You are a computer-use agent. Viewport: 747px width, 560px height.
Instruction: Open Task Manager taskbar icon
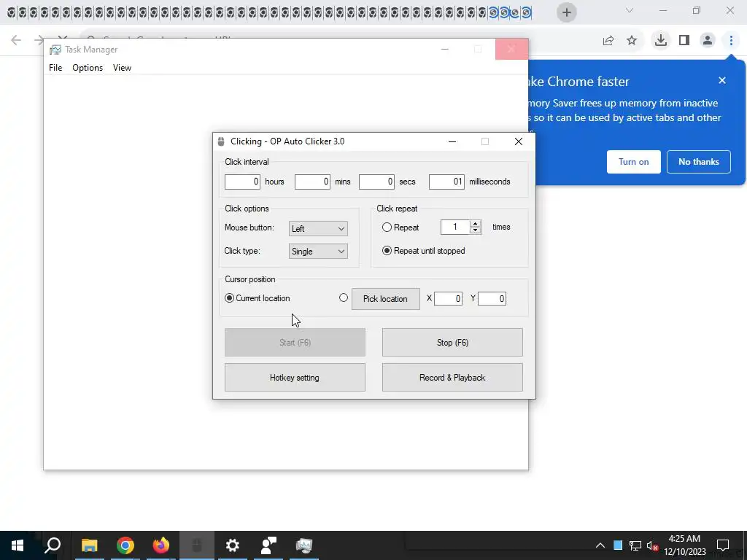pos(304,545)
